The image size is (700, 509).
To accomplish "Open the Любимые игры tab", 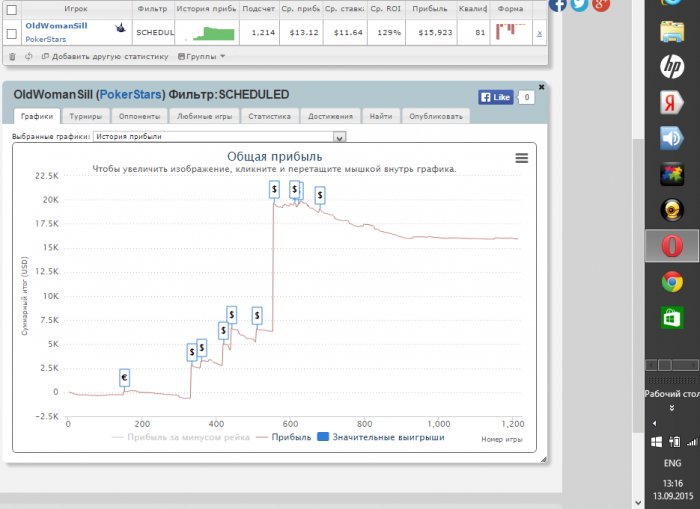I will 204,116.
